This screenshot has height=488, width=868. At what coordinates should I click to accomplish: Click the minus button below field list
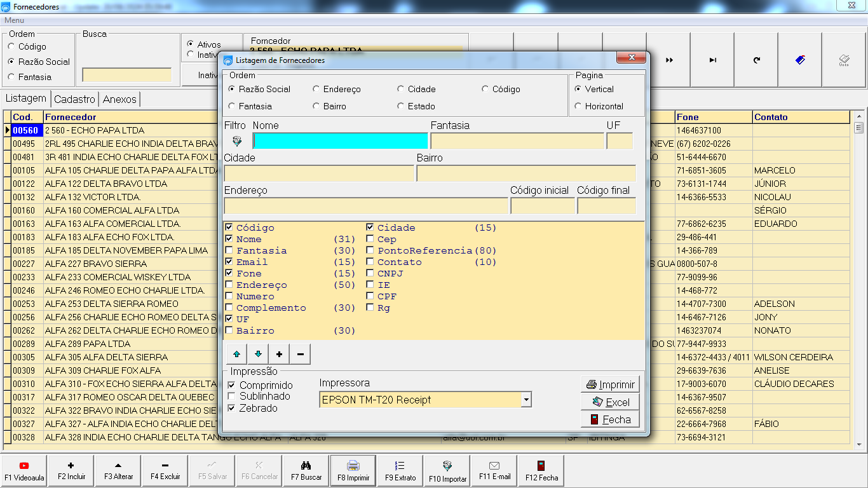[x=300, y=354]
